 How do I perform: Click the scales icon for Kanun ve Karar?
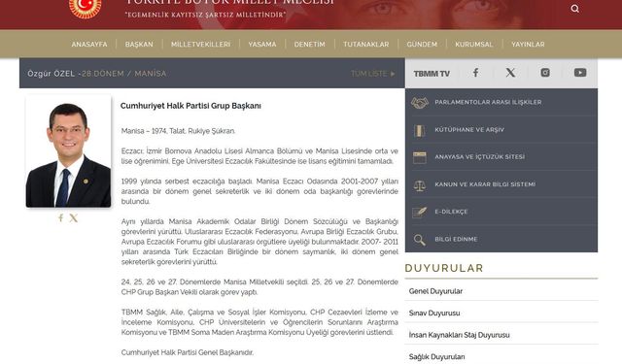[419, 185]
